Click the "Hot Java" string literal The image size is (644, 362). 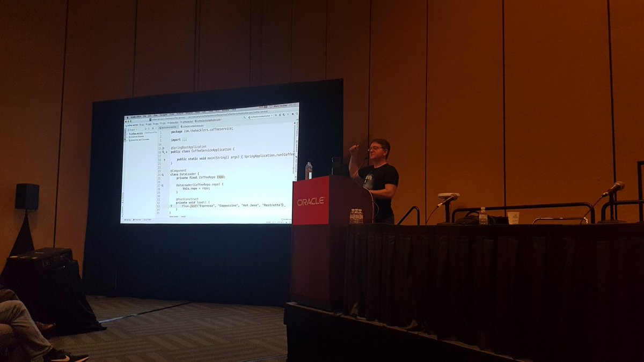[x=250, y=205]
